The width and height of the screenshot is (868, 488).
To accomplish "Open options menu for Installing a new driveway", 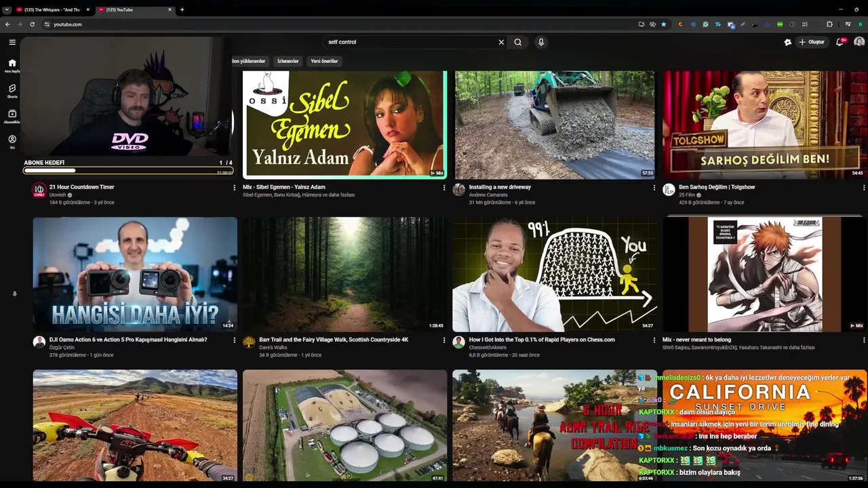I will (x=654, y=188).
